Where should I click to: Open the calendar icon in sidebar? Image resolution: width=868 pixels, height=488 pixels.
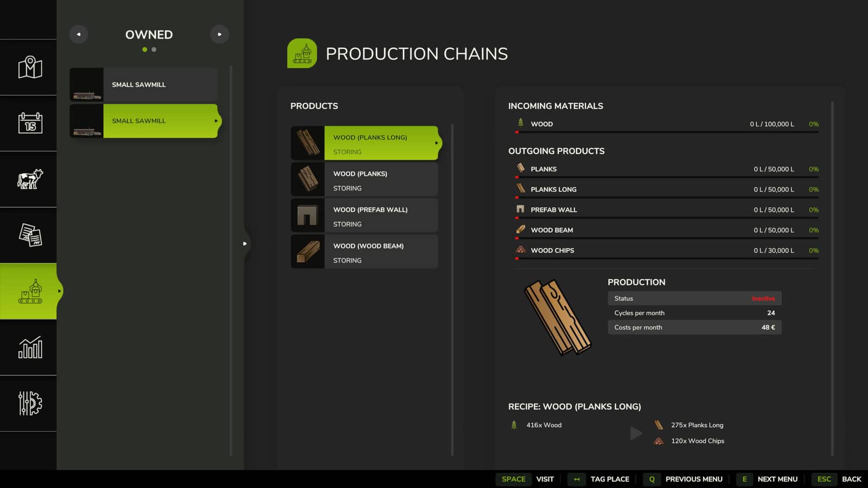30,123
